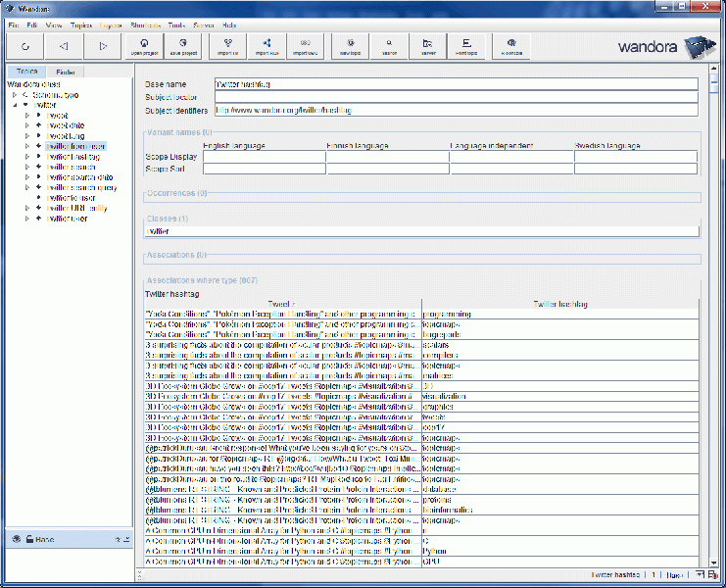Open the Topics menu
This screenshot has height=588, width=726.
(x=81, y=24)
